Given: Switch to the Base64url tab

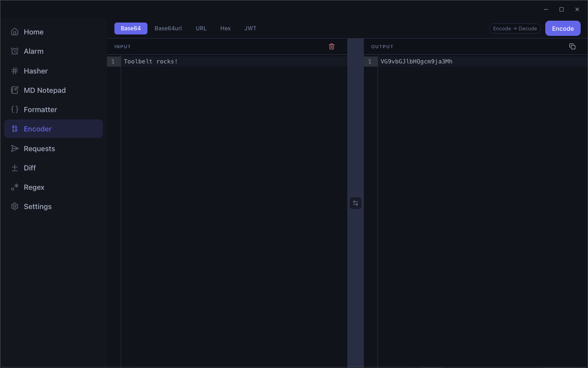Looking at the screenshot, I should click(x=168, y=28).
